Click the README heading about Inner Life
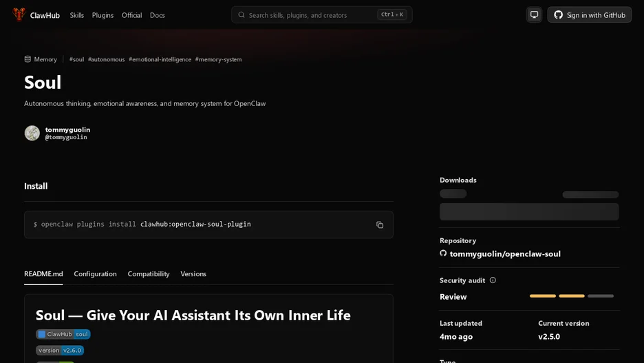The height and width of the screenshot is (363, 644). 193,315
